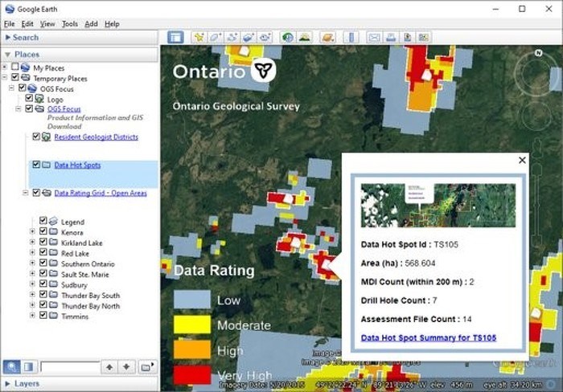563x392 pixels.
Task: Open Data Hot Spot Summary for TS105
Action: click(x=429, y=338)
